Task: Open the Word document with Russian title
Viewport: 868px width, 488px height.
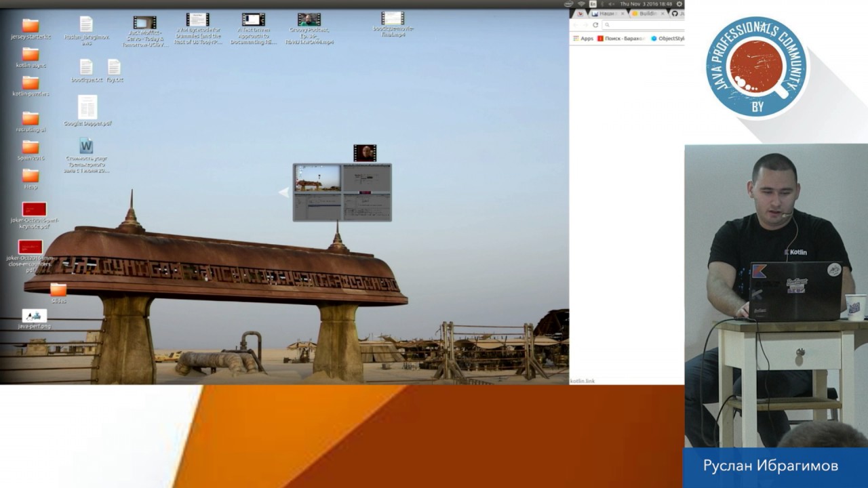Action: coord(86,146)
